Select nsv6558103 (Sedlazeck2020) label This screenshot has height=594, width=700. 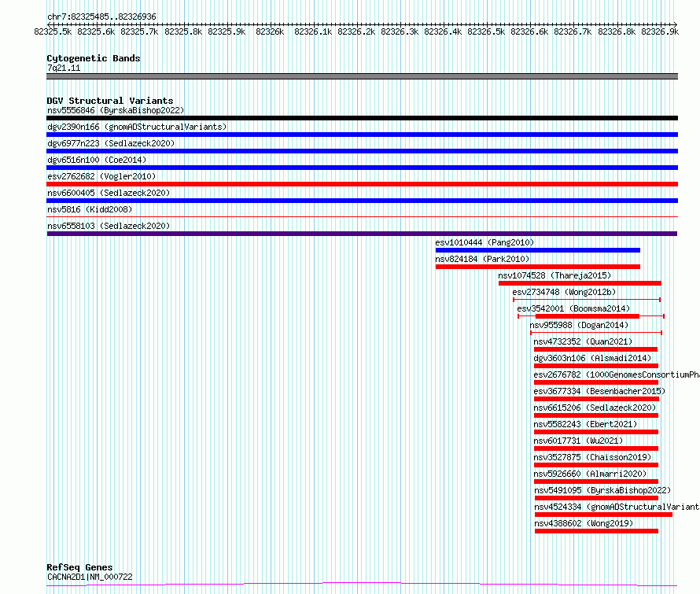[x=109, y=226]
